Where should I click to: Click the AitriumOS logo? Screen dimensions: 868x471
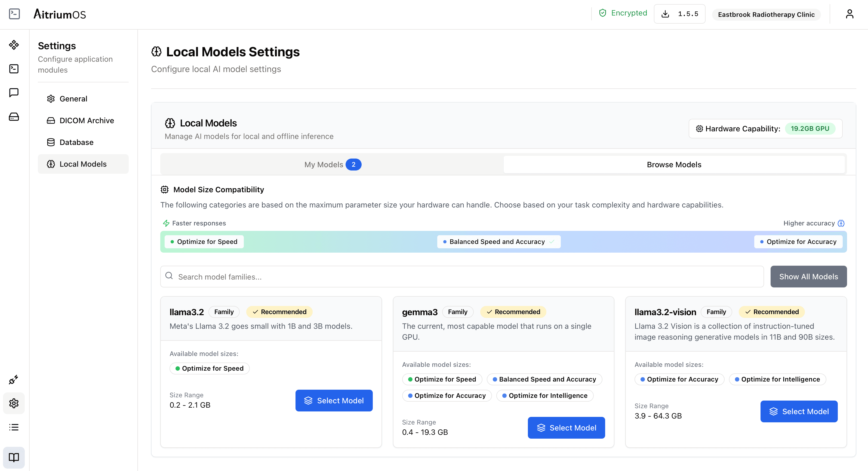(60, 14)
